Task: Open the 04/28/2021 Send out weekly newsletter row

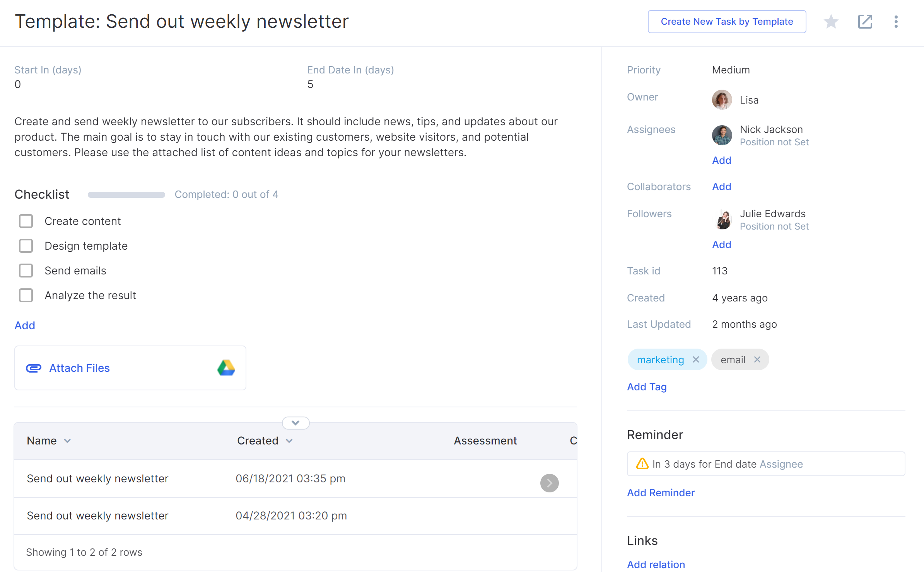Action: coord(295,516)
